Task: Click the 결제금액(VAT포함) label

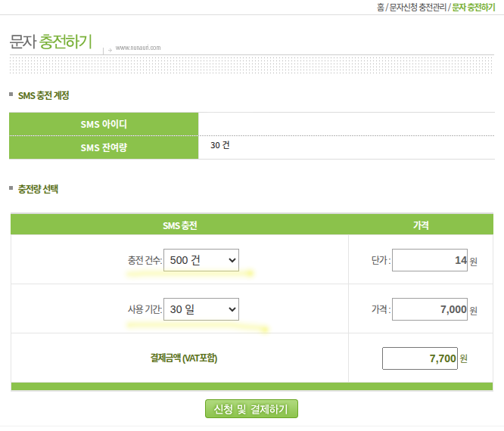Action: [x=180, y=358]
